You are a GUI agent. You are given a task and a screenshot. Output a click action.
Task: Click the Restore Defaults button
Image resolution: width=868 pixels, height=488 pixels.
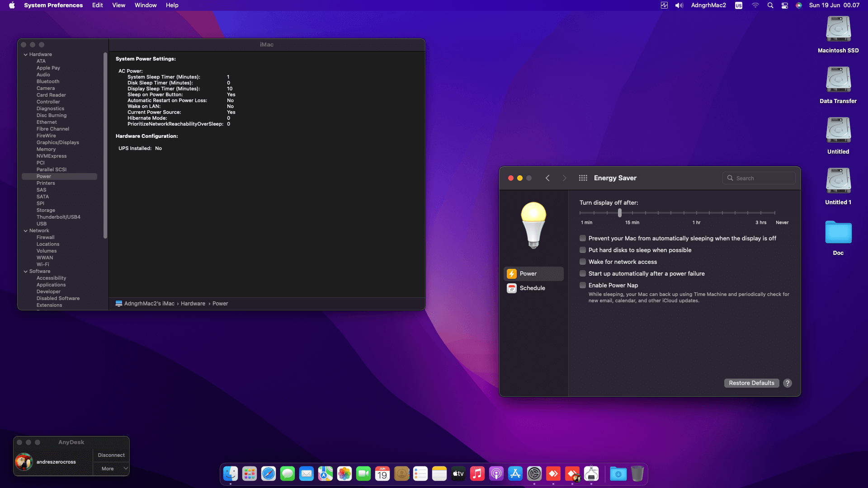751,383
